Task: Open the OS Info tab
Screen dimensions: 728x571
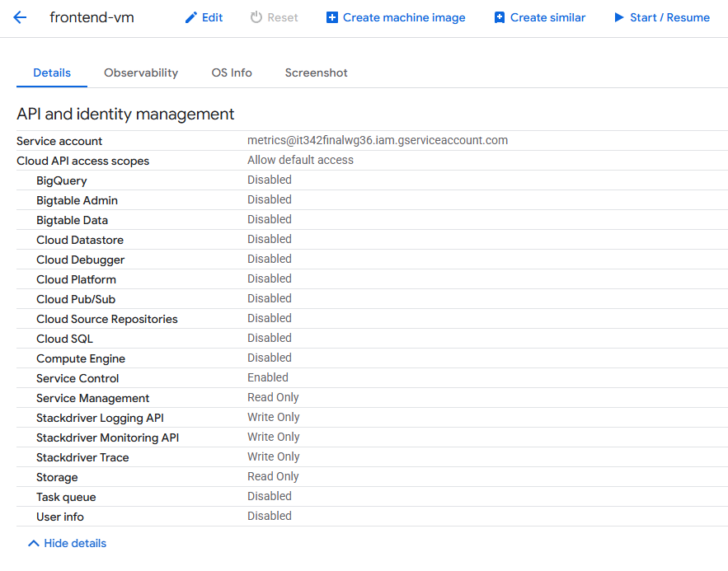Action: coord(232,73)
